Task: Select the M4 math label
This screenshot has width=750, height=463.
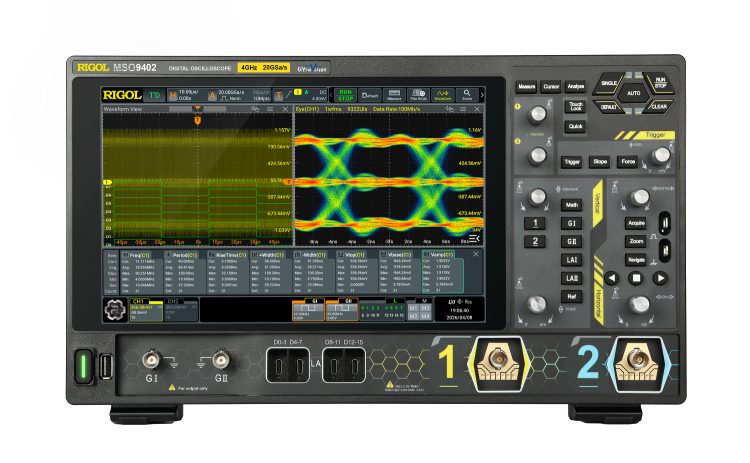Action: coord(425,316)
